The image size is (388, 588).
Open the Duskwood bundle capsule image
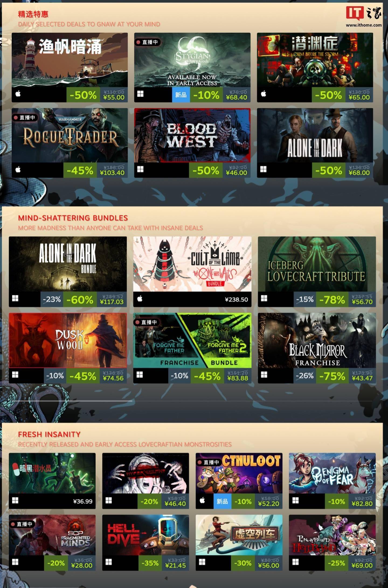pos(68,341)
